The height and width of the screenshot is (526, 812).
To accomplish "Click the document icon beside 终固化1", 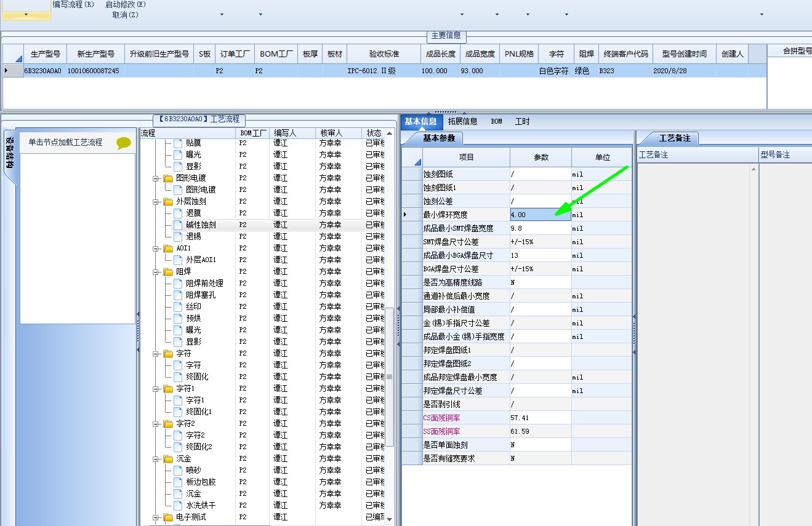I will pyautogui.click(x=178, y=412).
